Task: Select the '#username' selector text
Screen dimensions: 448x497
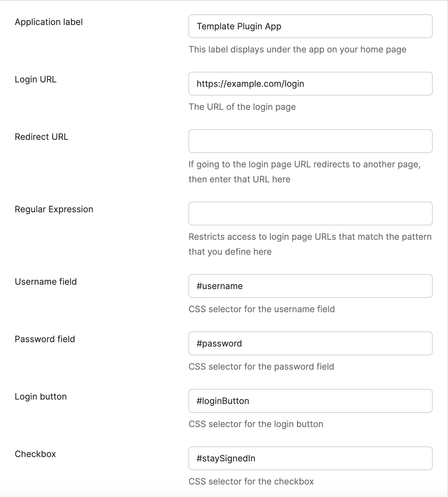Action: (x=220, y=286)
